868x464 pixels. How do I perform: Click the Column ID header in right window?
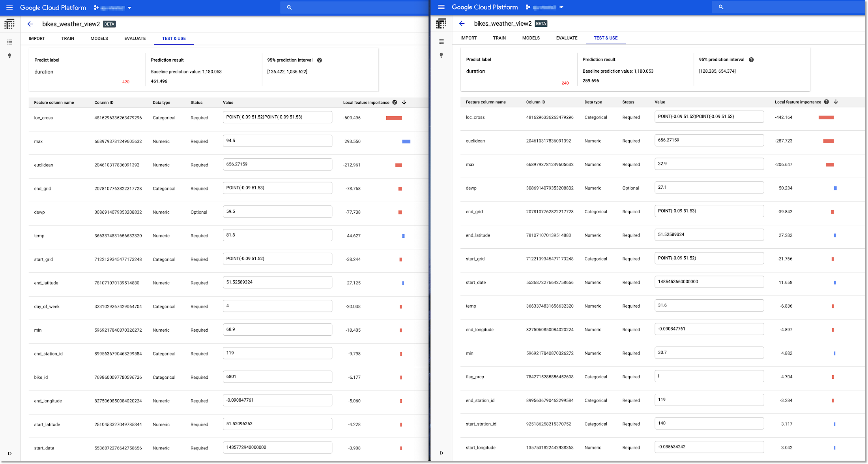pos(536,102)
